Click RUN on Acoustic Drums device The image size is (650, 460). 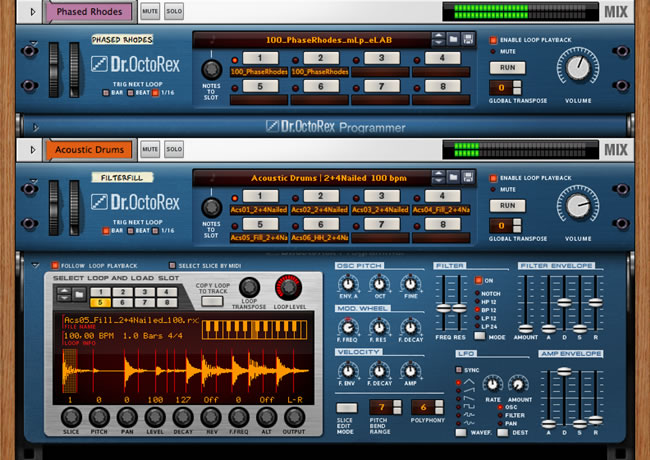(507, 206)
